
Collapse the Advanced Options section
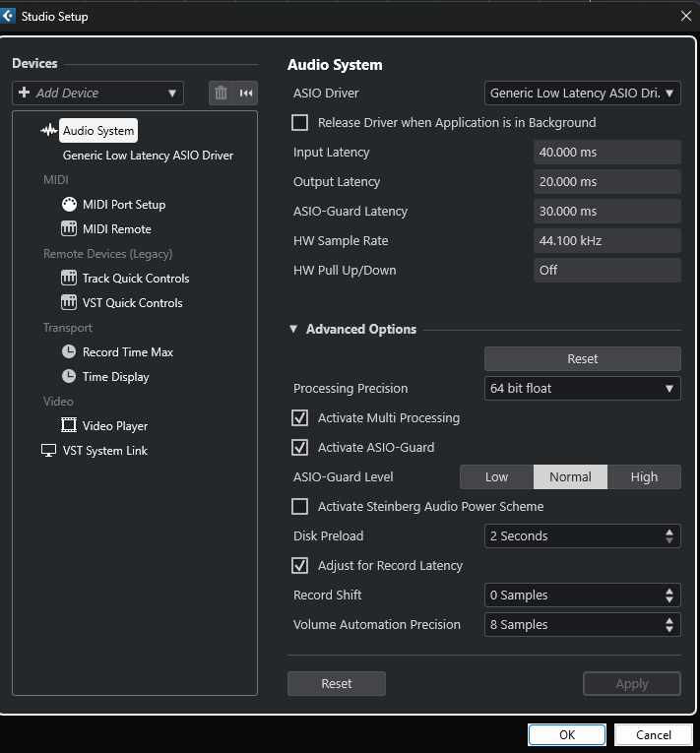click(293, 330)
